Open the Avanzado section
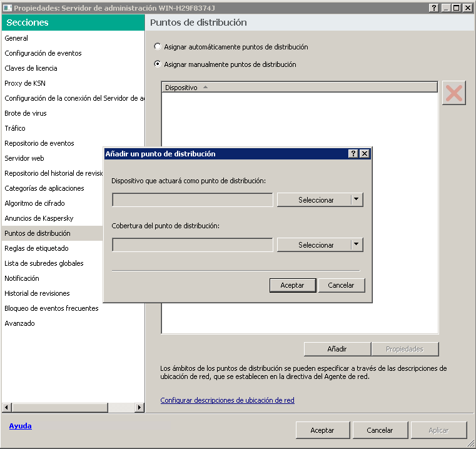476x449 pixels. click(73, 323)
